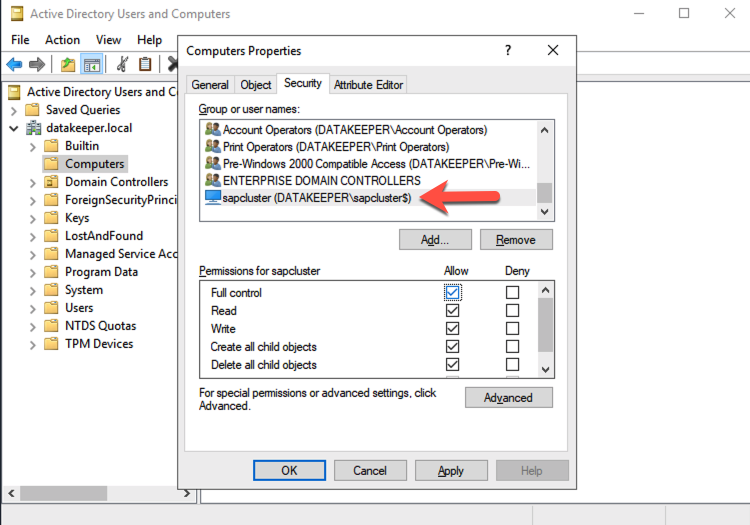Check Deny checkbox for Write
The height and width of the screenshot is (525, 750).
[512, 328]
